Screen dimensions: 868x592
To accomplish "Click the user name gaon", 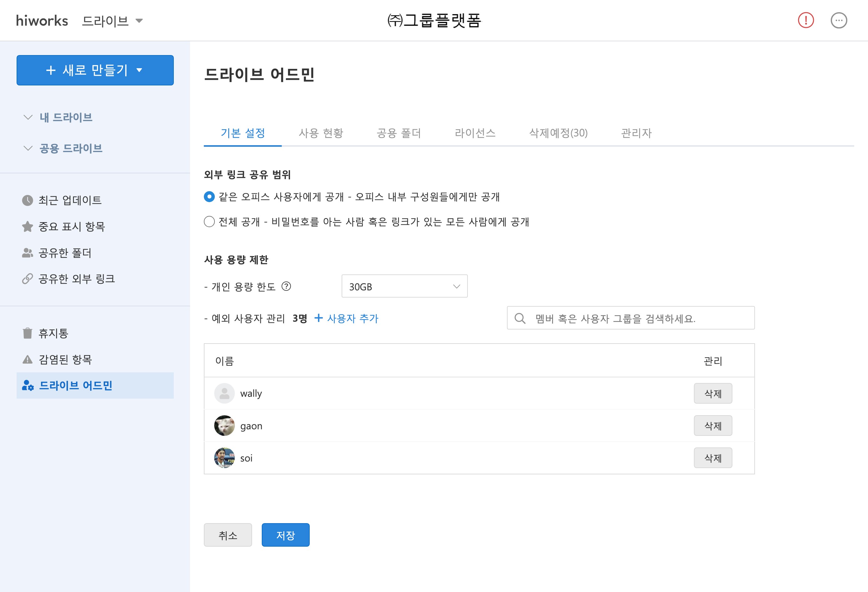I will 251,426.
